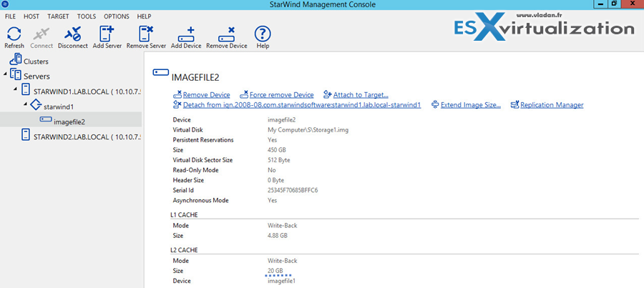
Task: Open the OPTIONS menu
Action: tap(117, 16)
